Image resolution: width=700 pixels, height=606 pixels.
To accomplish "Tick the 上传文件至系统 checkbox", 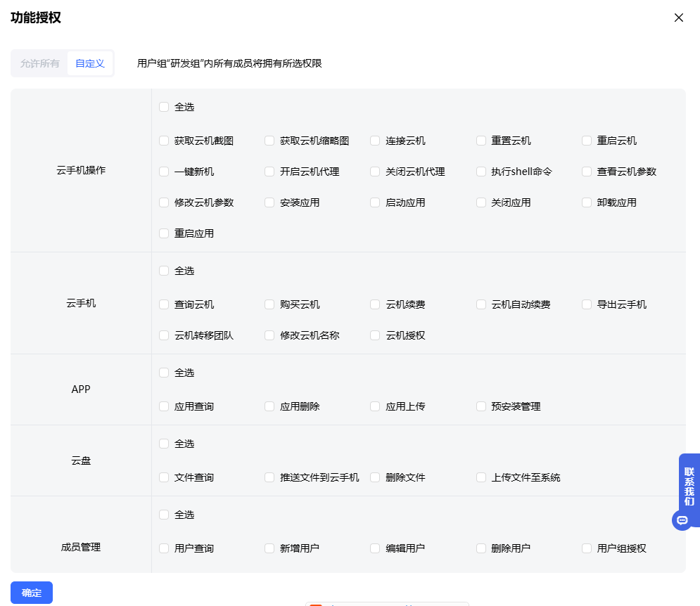I will (x=481, y=477).
